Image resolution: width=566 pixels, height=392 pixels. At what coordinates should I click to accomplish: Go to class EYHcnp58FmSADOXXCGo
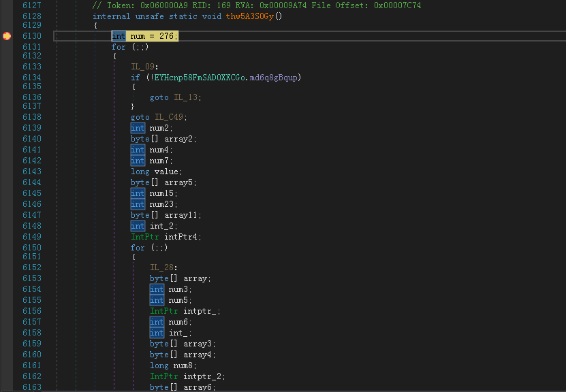(x=200, y=78)
